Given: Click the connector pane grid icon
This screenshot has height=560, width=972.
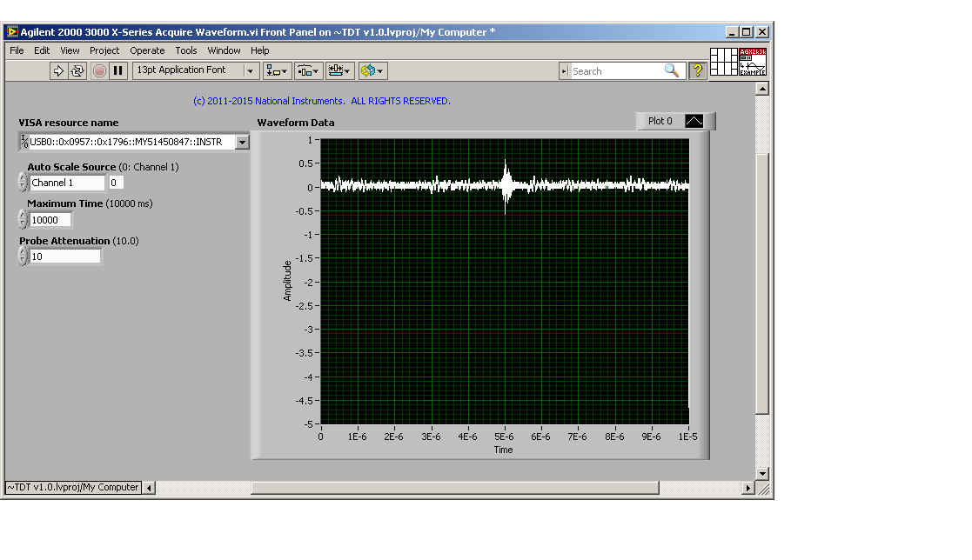Looking at the screenshot, I should (723, 62).
